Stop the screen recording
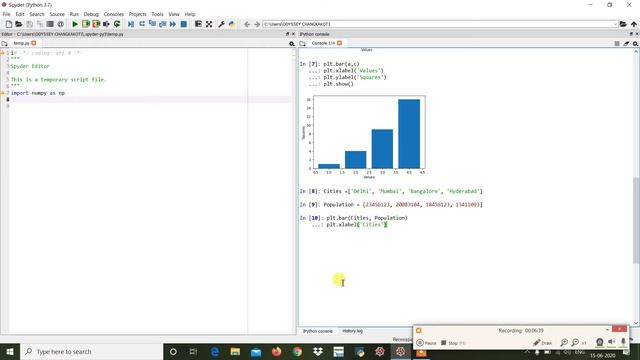640x360 pixels. coord(453,343)
